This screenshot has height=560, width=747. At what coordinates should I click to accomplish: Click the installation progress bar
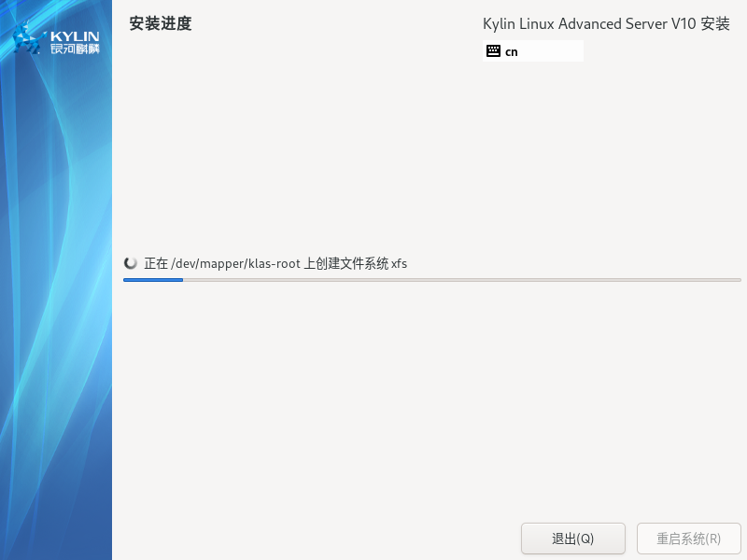(x=432, y=279)
